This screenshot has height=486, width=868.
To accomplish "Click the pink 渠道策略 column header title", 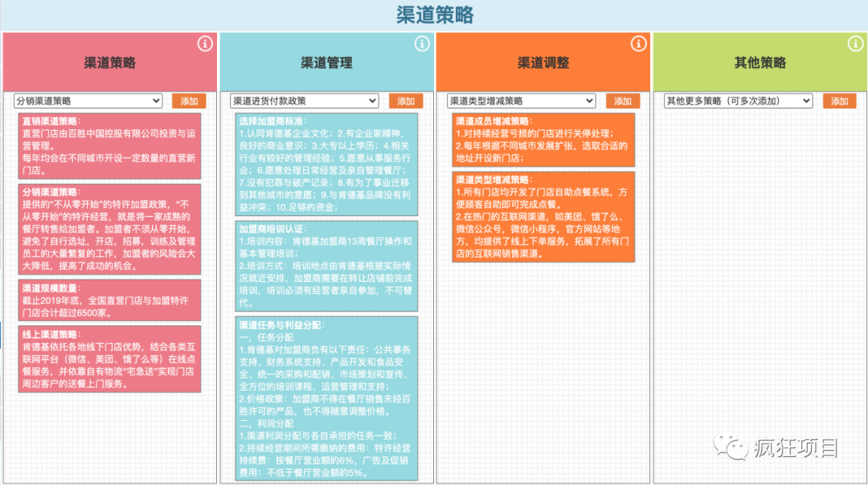I will (109, 63).
